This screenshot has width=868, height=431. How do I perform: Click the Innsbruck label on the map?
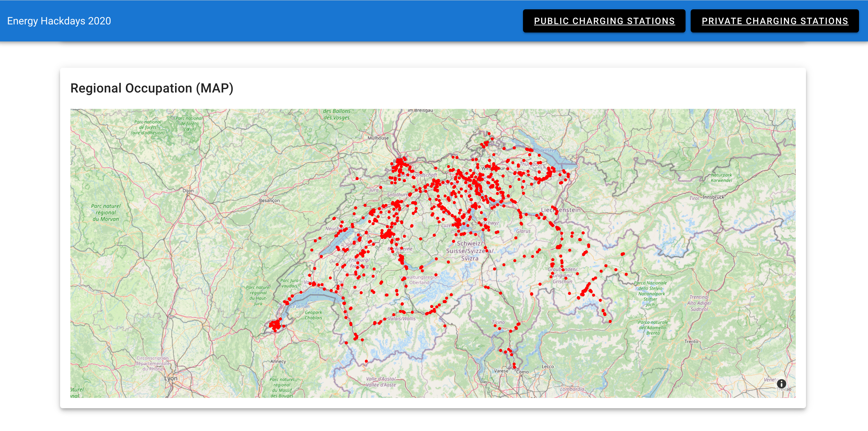point(713,197)
